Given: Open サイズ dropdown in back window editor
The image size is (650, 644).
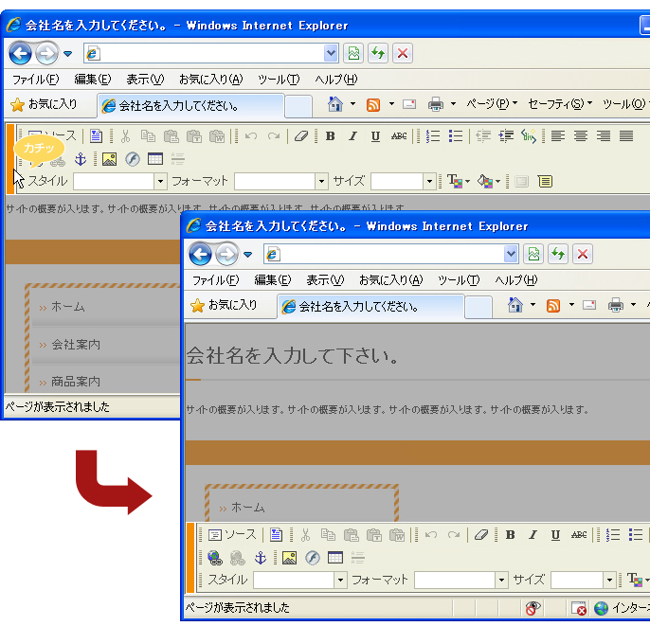Looking at the screenshot, I should [404, 182].
